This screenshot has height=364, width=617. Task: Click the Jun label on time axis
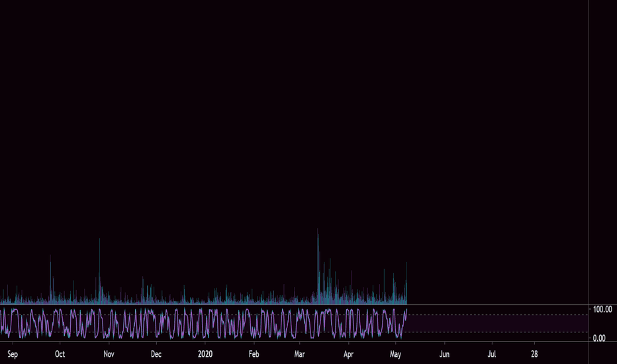tap(444, 354)
